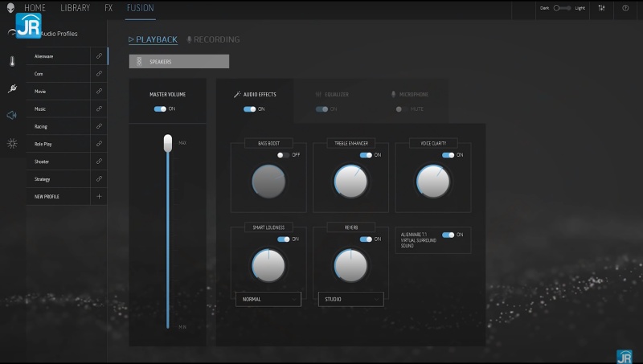Toggle Alienware 7.1 Virtual Surround Sound off

[448, 235]
